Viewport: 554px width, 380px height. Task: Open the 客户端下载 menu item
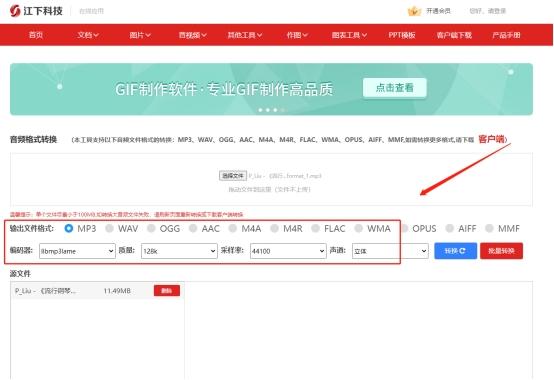point(454,35)
